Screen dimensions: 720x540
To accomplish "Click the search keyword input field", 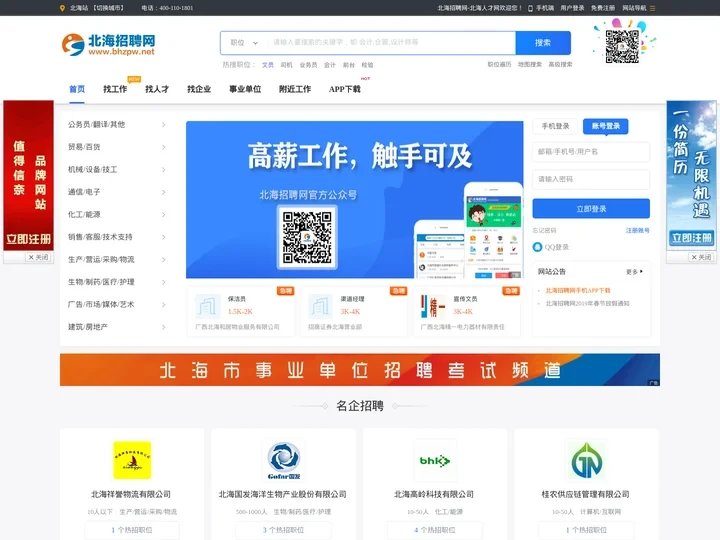I will pos(391,43).
